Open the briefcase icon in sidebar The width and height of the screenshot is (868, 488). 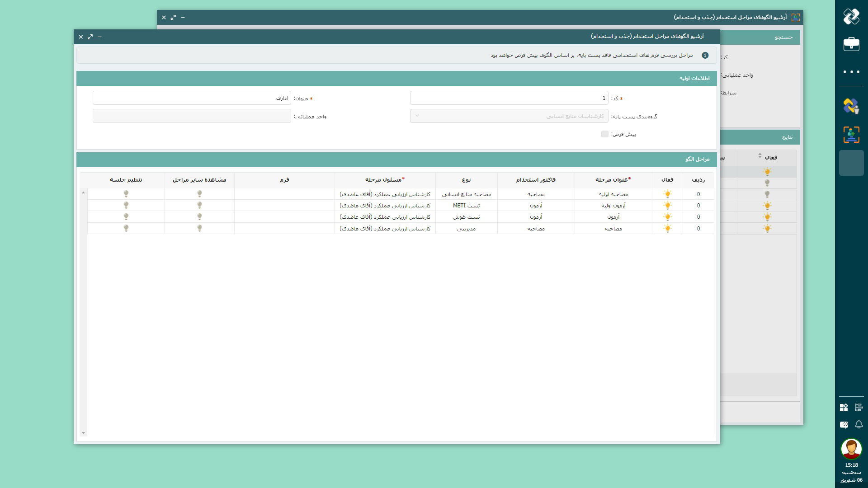tap(851, 44)
